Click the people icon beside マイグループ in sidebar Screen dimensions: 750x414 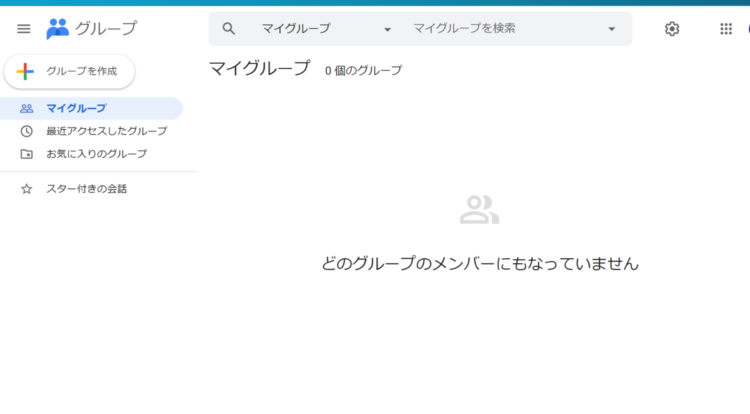pyautogui.click(x=26, y=109)
